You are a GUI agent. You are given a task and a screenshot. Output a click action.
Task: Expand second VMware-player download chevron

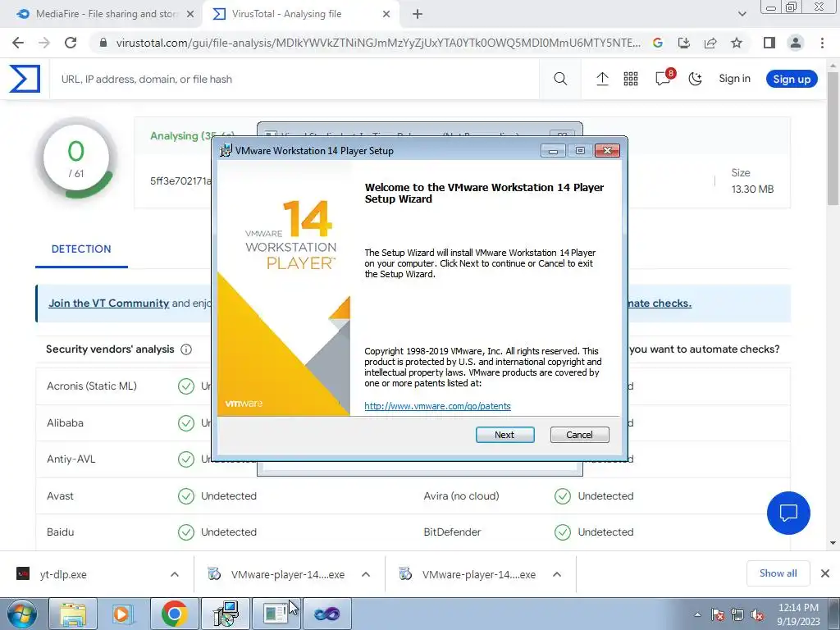(557, 574)
